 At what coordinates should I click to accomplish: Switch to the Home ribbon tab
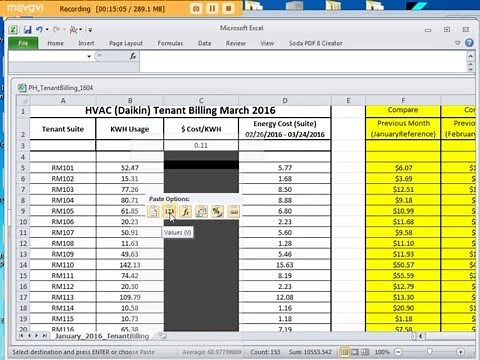pyautogui.click(x=55, y=43)
